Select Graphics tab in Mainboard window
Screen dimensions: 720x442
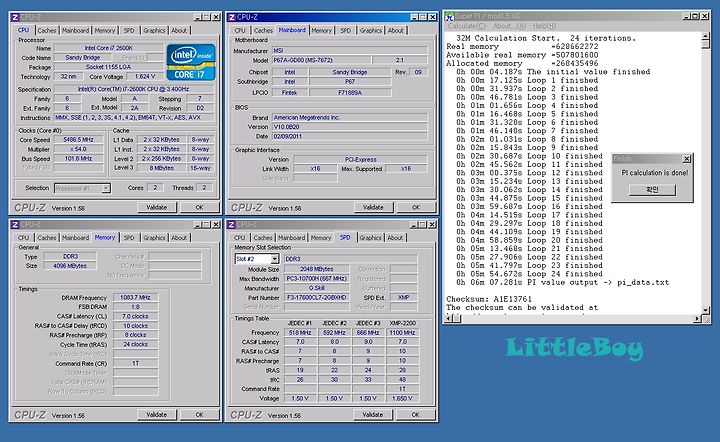click(x=371, y=30)
